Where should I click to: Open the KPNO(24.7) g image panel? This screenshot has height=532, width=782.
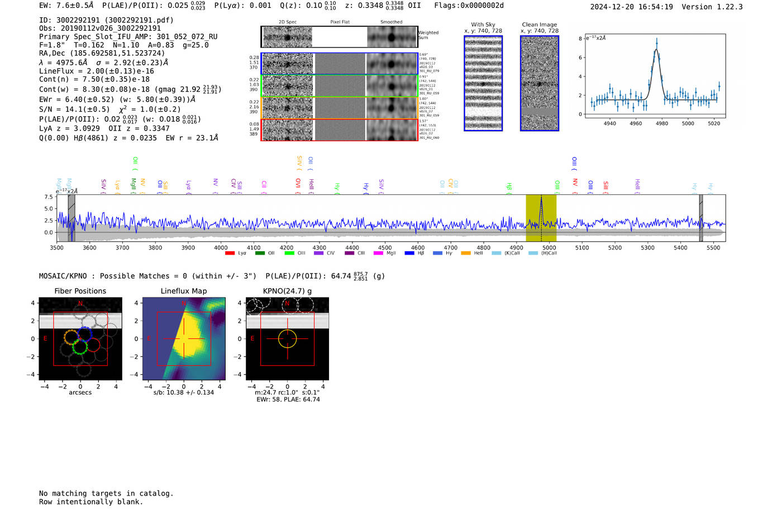point(287,339)
